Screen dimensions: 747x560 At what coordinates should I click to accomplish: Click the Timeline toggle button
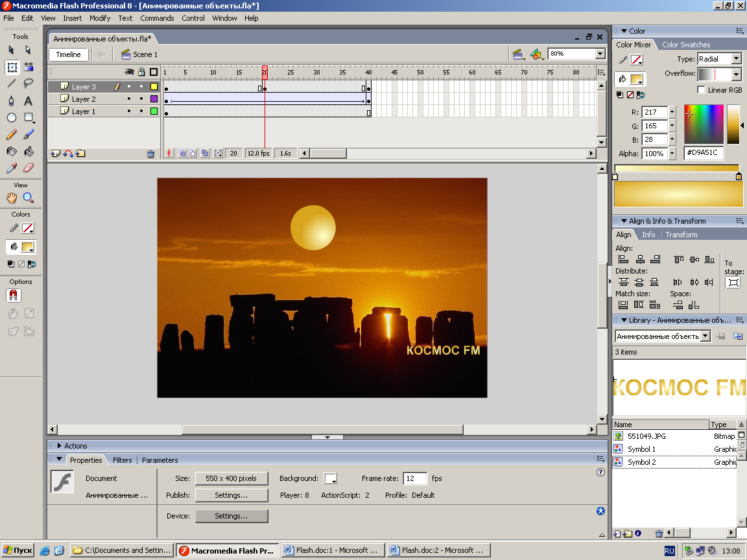click(68, 54)
